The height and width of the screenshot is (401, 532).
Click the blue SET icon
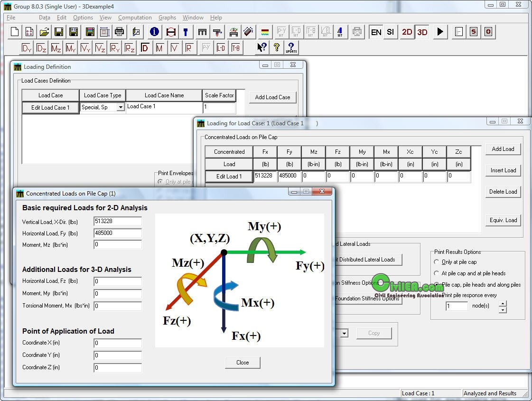coord(340,32)
